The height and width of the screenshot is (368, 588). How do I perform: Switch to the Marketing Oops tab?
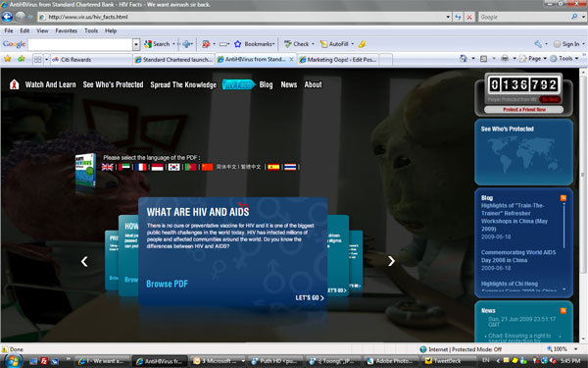339,59
